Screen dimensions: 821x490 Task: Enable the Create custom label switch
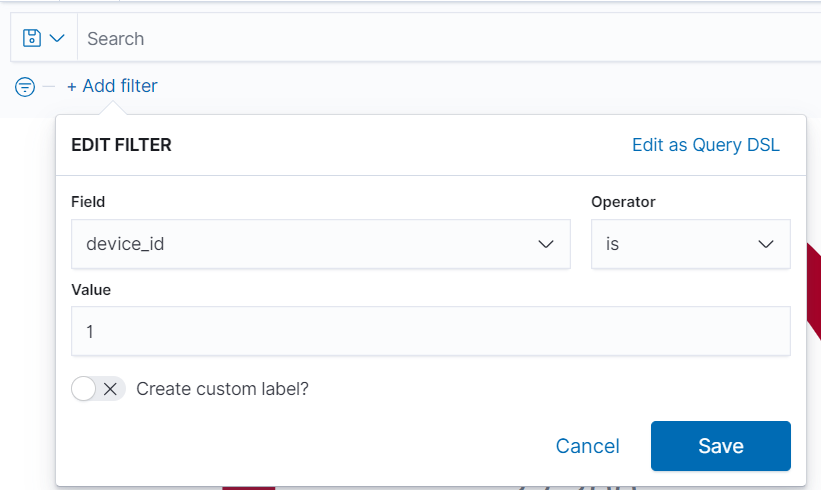pyautogui.click(x=98, y=389)
